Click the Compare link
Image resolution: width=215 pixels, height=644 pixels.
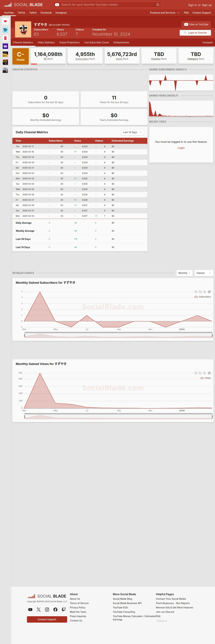pyautogui.click(x=207, y=42)
